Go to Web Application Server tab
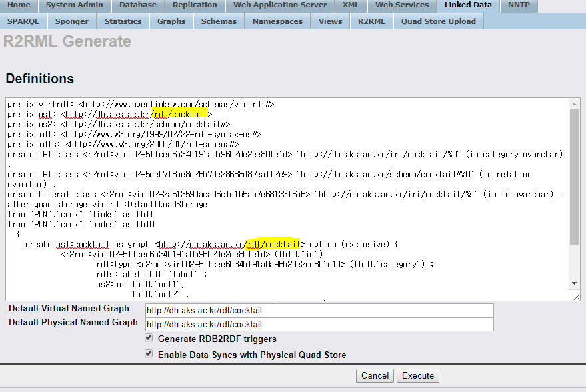This screenshot has width=586, height=392. pyautogui.click(x=280, y=5)
